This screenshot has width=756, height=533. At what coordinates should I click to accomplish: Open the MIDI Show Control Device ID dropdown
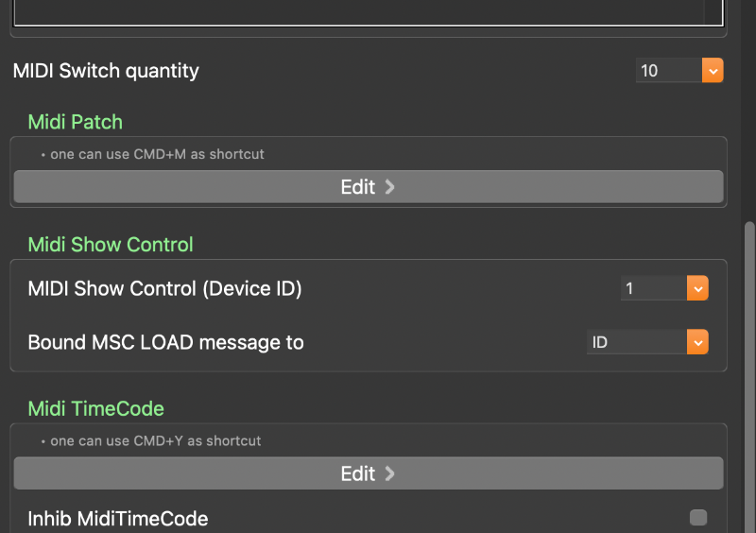[655, 288]
